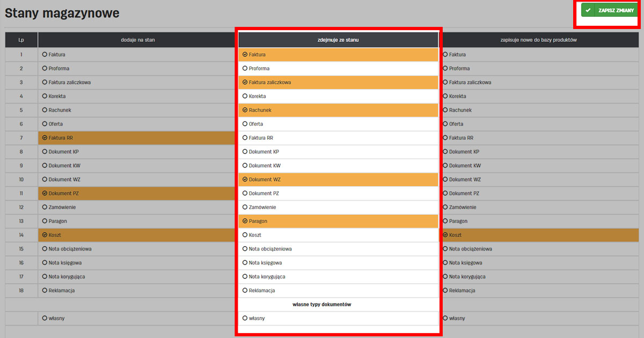Deselect Faktura zaliczkowa in zdejmuje ze stanu

point(245,82)
